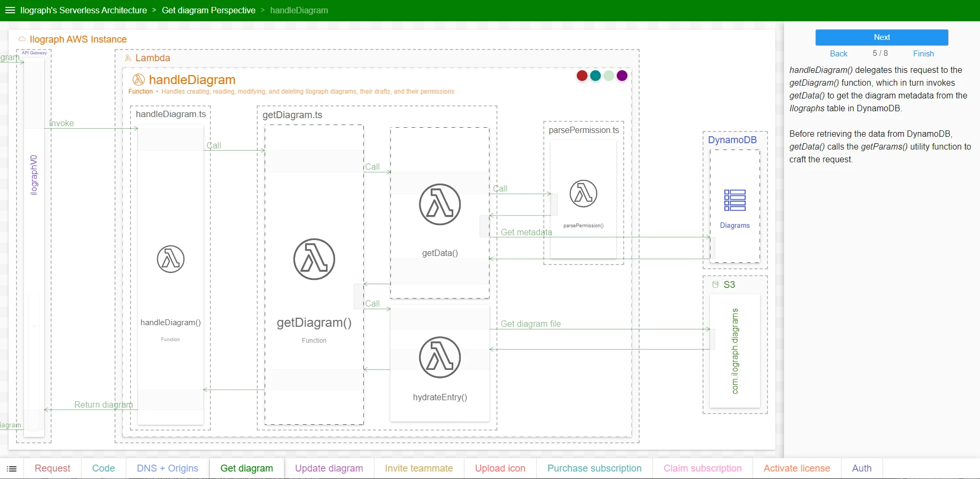Advance with the Next button

tap(882, 37)
